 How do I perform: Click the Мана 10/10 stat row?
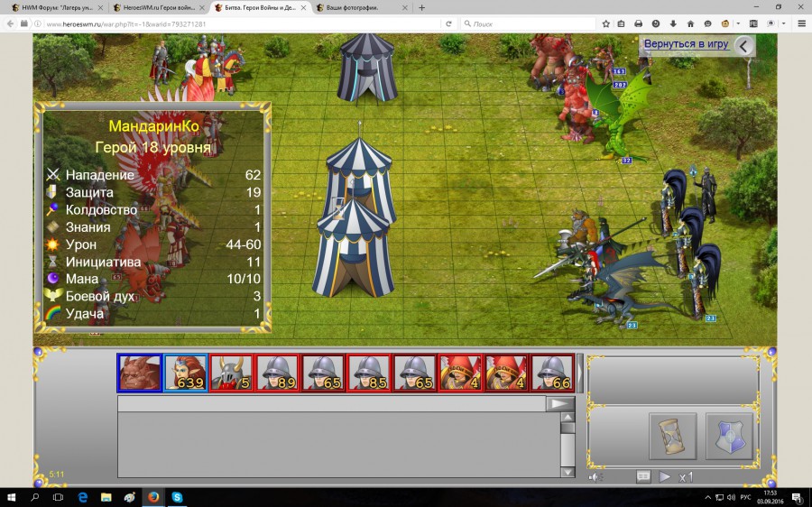coord(153,279)
